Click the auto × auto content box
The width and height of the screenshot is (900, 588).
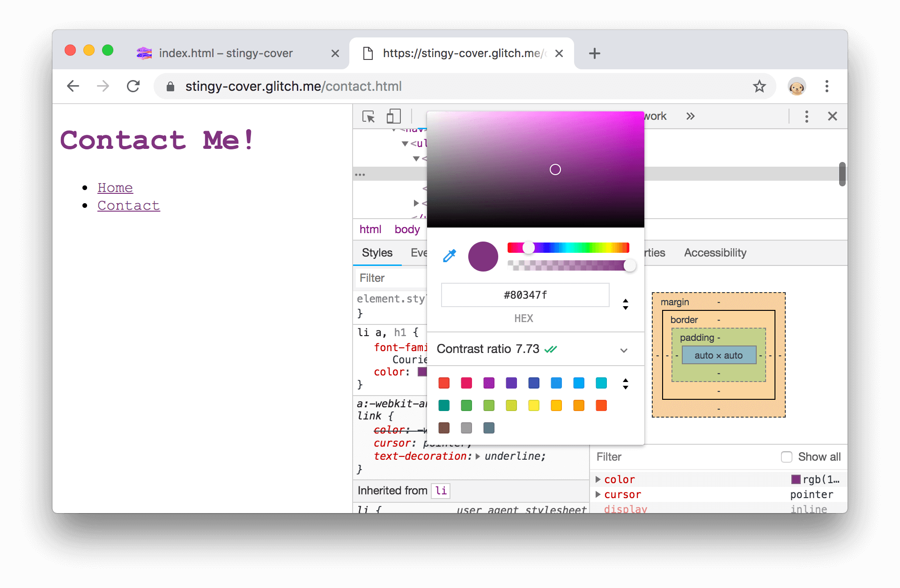click(719, 355)
